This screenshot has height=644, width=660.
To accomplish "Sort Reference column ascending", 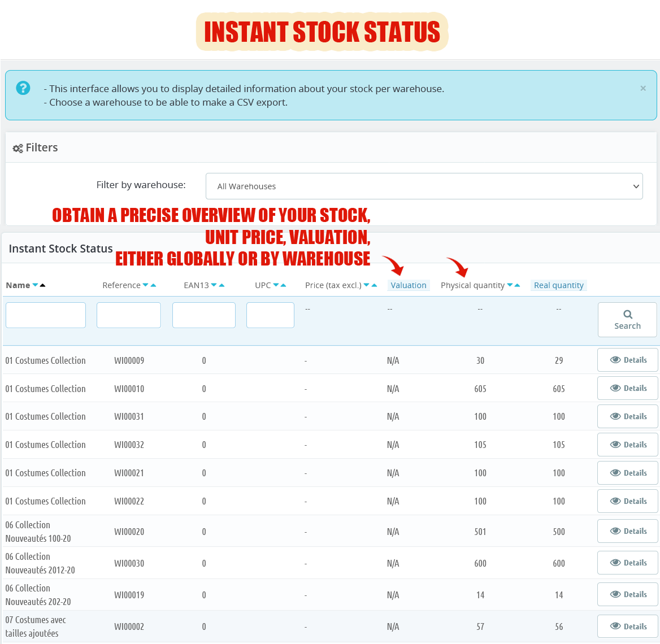I will tap(153, 285).
